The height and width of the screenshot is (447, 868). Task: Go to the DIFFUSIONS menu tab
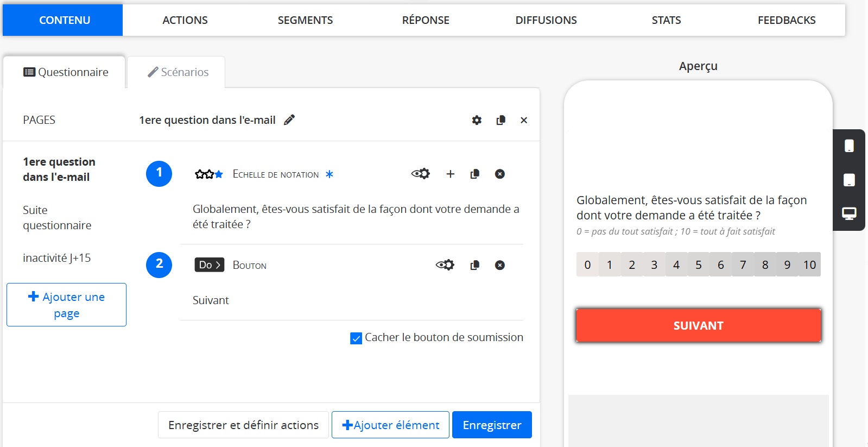[546, 20]
